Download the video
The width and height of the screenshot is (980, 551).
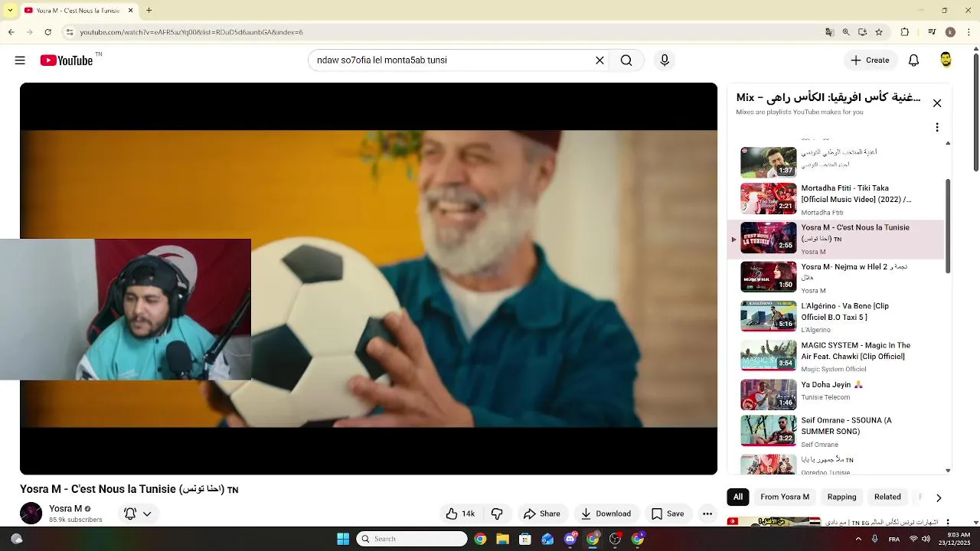[x=606, y=514]
